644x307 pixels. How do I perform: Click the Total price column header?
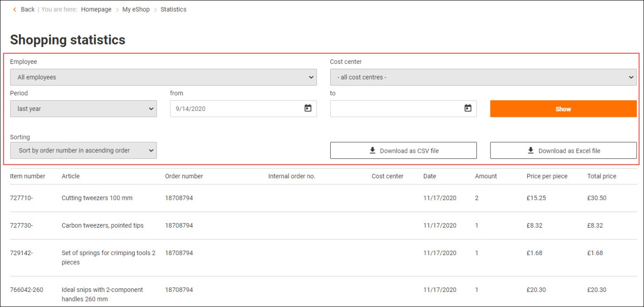tap(602, 176)
